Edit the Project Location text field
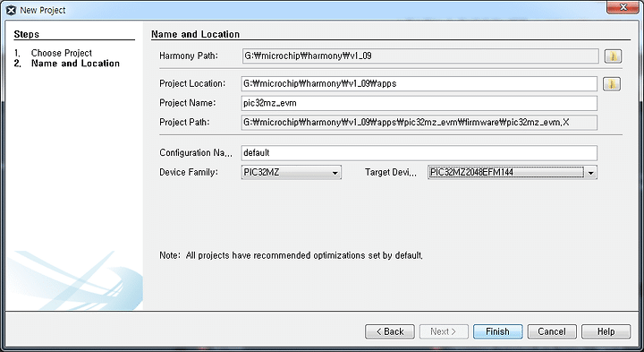644x352 pixels. pos(419,84)
